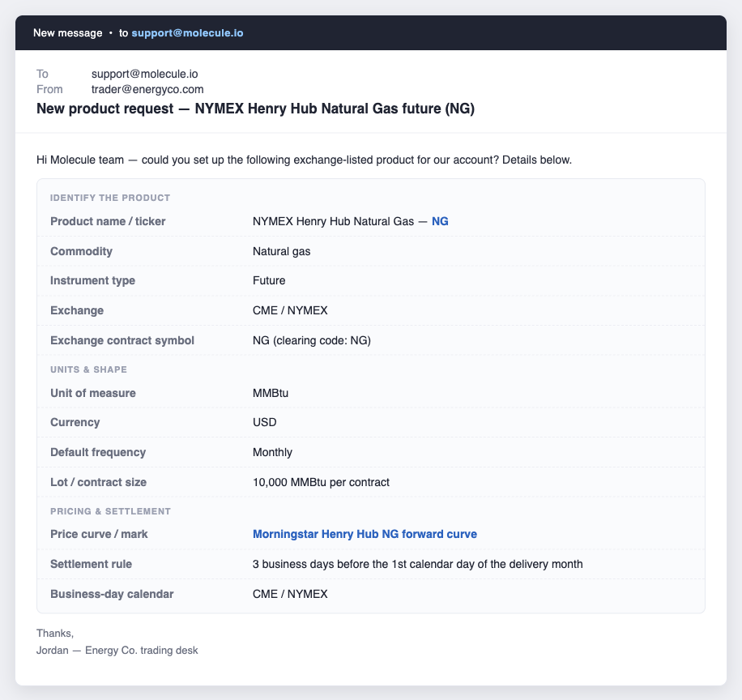Screen dimensions: 742x700
Task: Click the signature 'Jordan — Energy Co. trading desk'
Action: tap(117, 651)
